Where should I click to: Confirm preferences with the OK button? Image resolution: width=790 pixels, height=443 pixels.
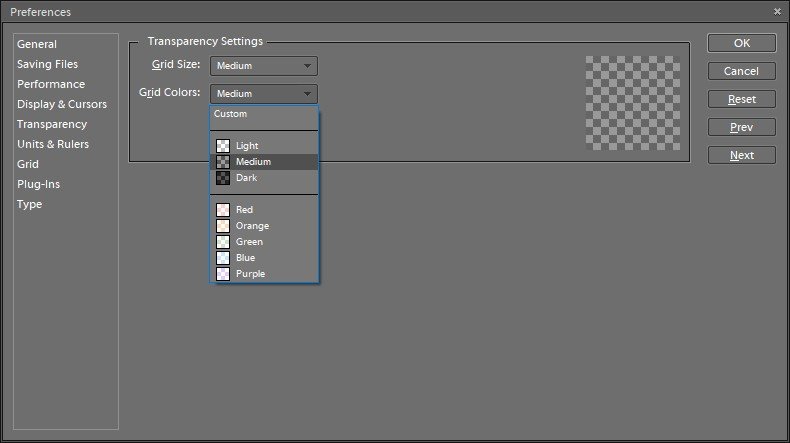pyautogui.click(x=742, y=43)
